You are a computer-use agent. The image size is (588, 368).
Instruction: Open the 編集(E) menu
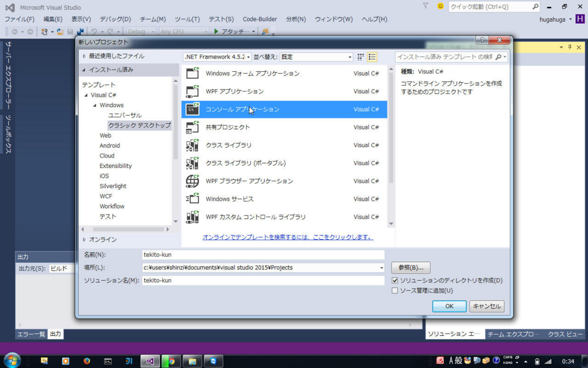[x=53, y=19]
